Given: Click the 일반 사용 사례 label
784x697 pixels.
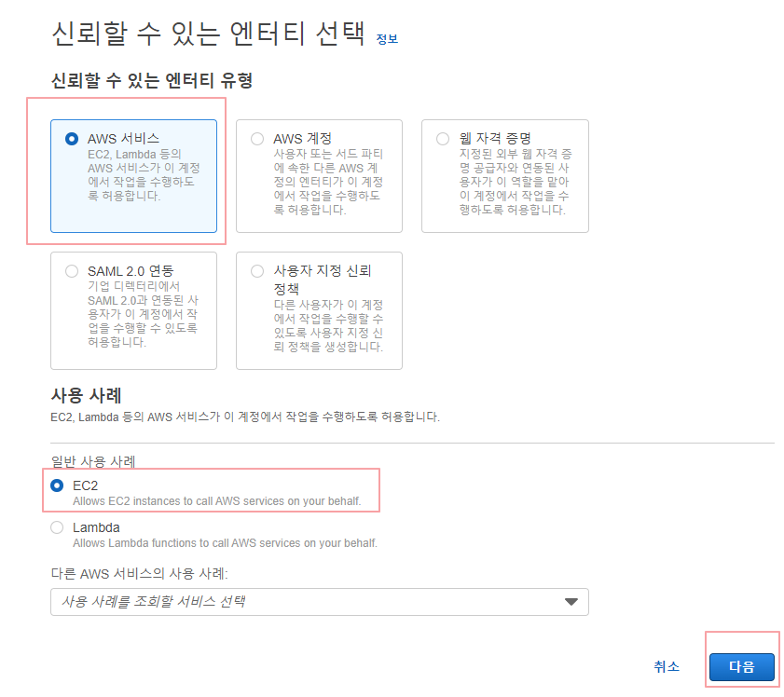Looking at the screenshot, I should click(93, 460).
